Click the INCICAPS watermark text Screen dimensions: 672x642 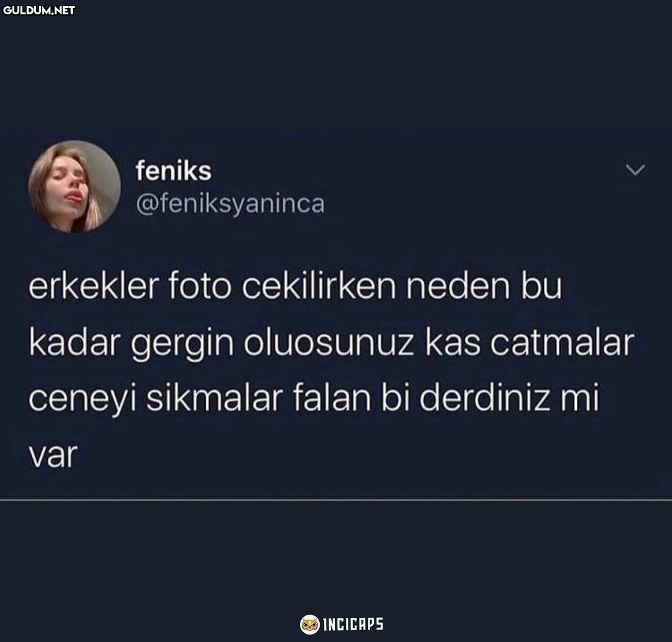click(353, 625)
